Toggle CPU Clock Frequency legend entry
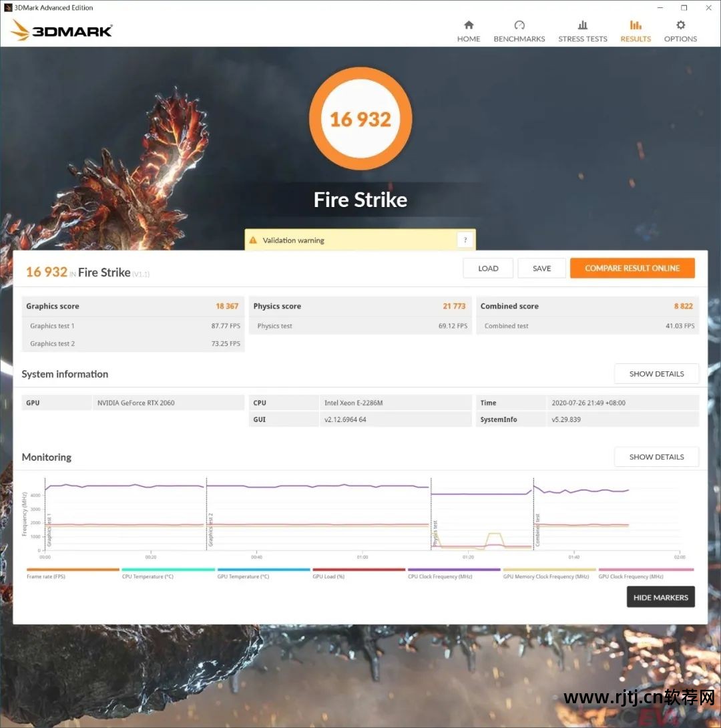 point(454,574)
